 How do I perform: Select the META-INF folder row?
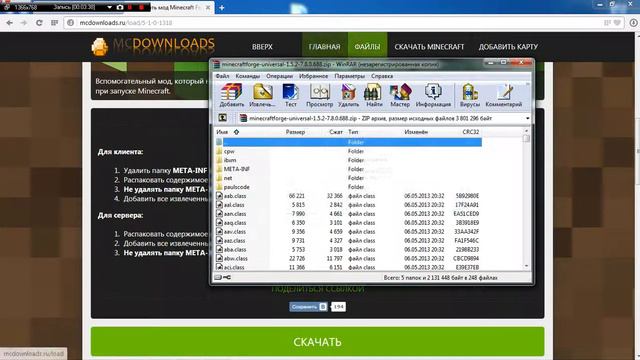[x=349, y=169]
